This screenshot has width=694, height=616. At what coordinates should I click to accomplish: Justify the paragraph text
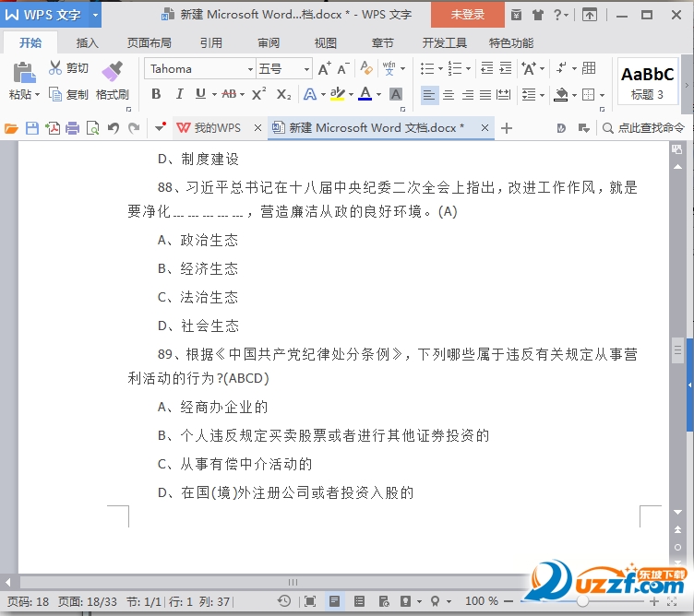pyautogui.click(x=485, y=95)
